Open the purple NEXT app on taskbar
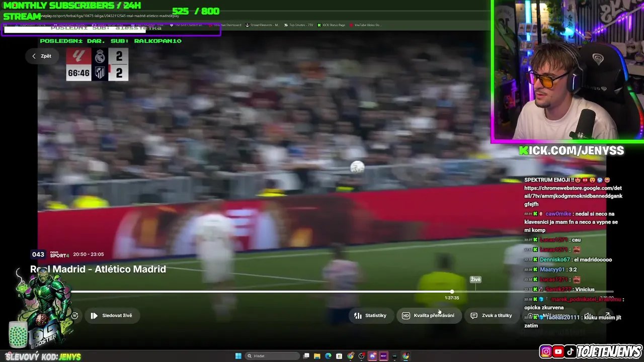Screen dimensions: 644x362 click(383, 356)
